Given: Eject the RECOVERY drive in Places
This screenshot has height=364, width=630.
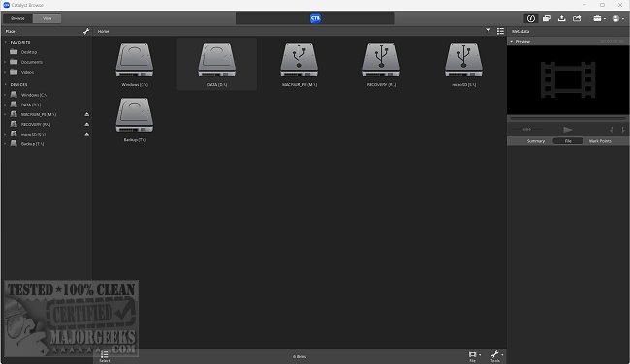Looking at the screenshot, I should (87, 125).
